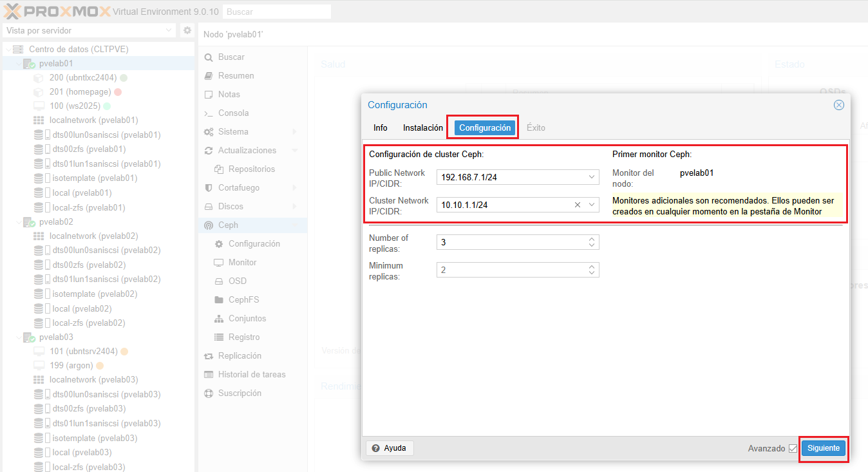Screen dimensions: 868x472
Task: Click the Proxmox logo
Action: (x=57, y=11)
